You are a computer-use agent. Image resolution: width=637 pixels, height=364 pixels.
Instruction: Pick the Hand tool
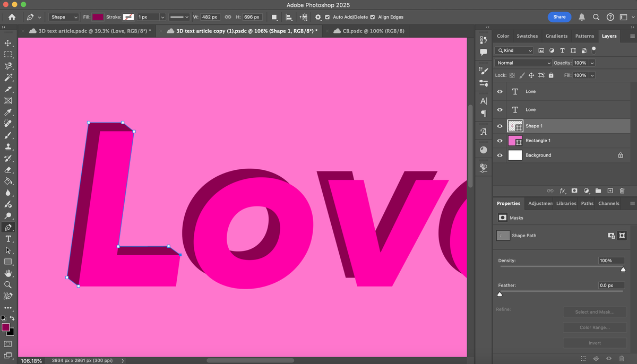(x=8, y=273)
